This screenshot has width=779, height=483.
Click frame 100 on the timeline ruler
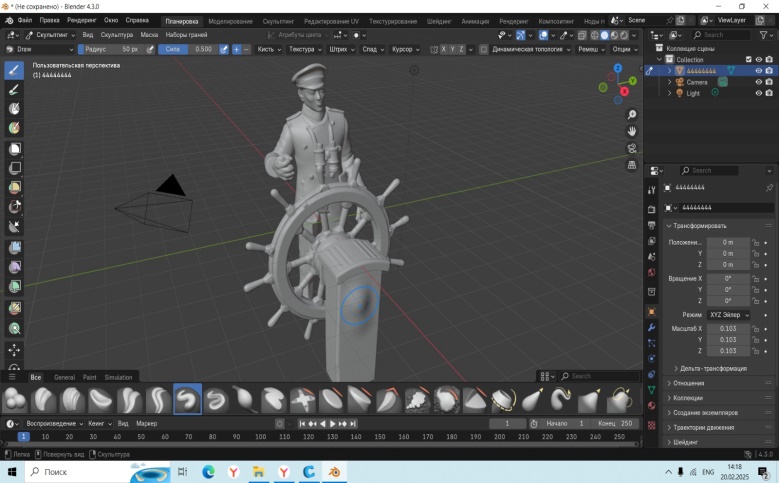click(260, 437)
